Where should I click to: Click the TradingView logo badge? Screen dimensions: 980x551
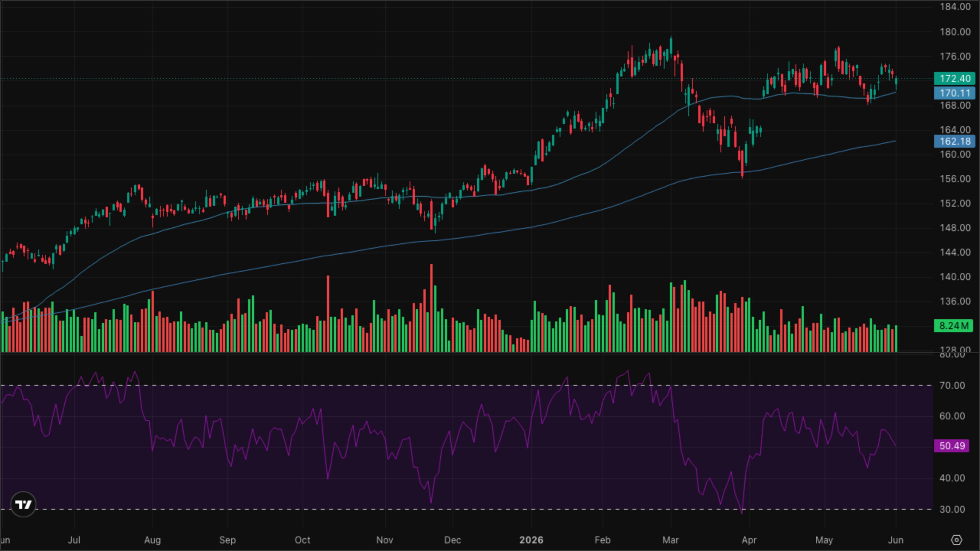(23, 504)
